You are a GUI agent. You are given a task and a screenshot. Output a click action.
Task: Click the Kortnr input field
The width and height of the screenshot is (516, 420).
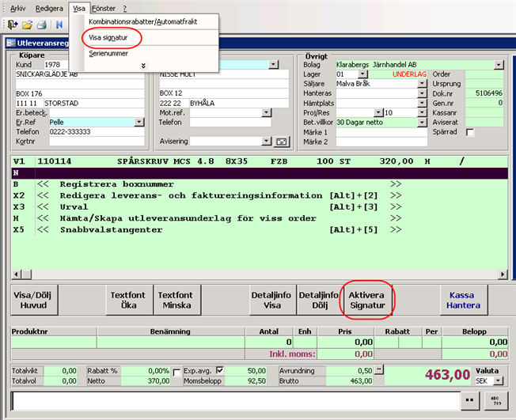click(97, 142)
